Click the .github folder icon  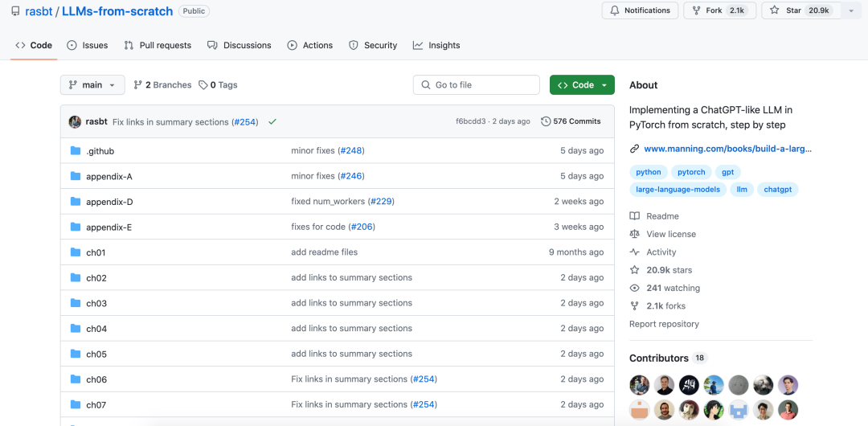[76, 150]
